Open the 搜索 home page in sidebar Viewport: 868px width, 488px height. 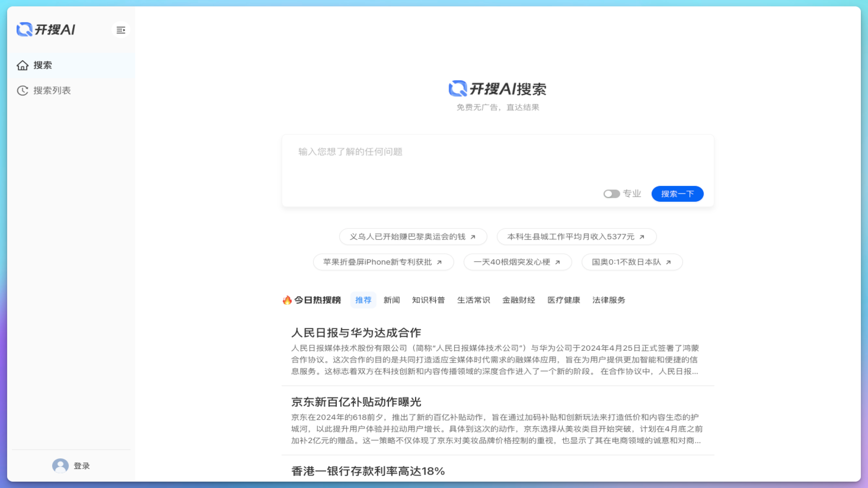[x=71, y=65]
